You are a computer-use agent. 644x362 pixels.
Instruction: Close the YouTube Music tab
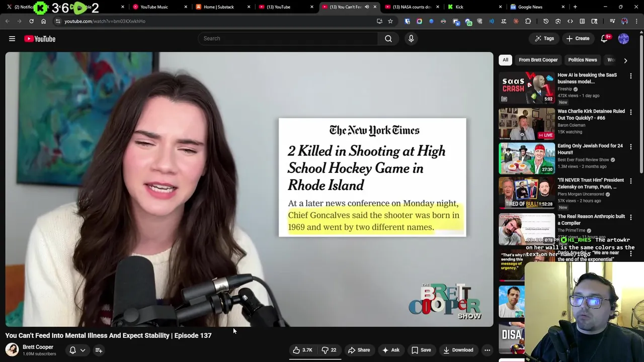pos(186,7)
